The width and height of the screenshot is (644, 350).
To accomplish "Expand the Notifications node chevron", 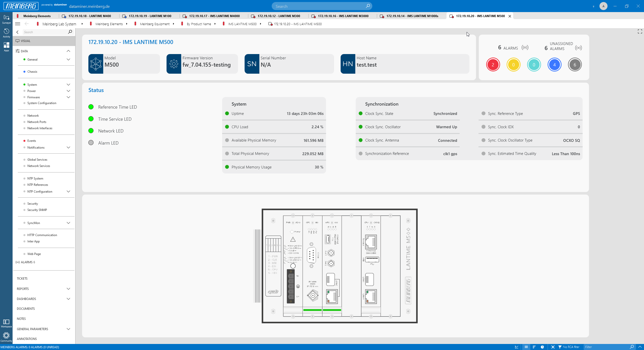I will click(68, 148).
